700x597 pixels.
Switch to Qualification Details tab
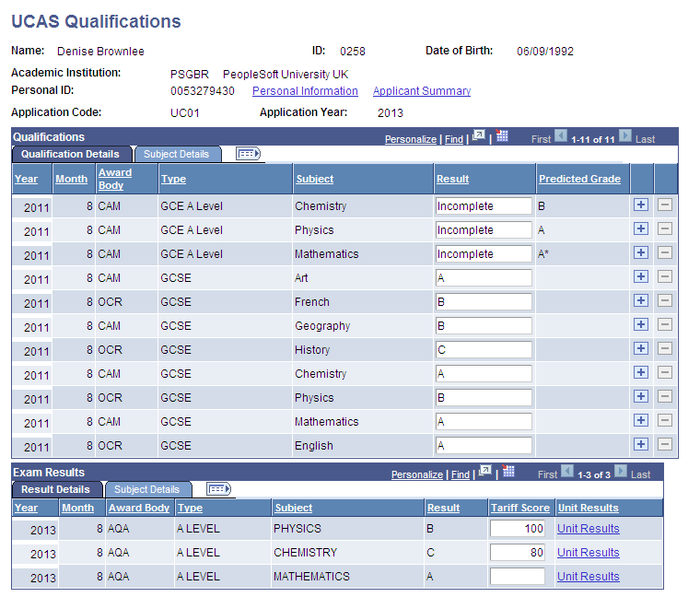pyautogui.click(x=71, y=154)
